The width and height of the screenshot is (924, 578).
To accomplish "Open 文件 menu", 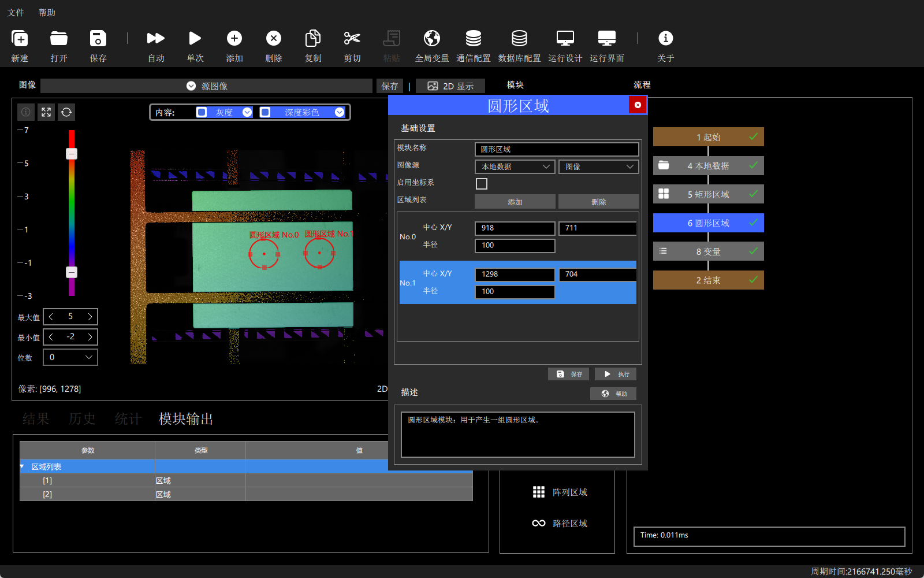I will [x=16, y=12].
